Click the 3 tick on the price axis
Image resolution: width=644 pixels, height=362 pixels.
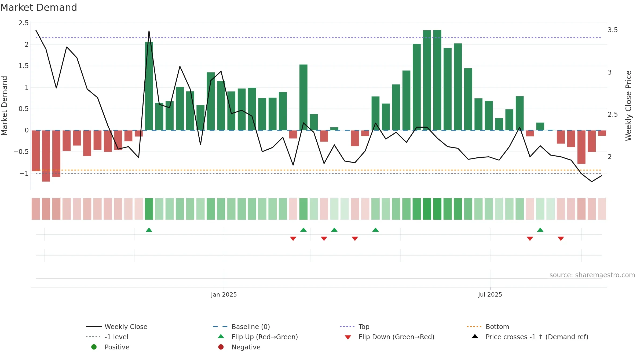click(610, 72)
